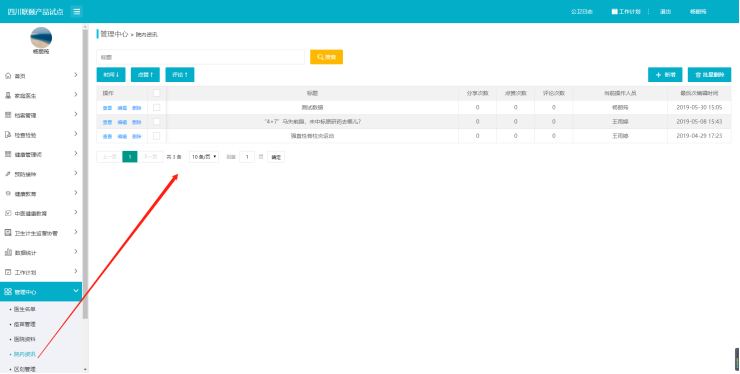740x374 pixels.
Task: Click 删除 for the 2019-04-29 row
Action: pos(136,136)
